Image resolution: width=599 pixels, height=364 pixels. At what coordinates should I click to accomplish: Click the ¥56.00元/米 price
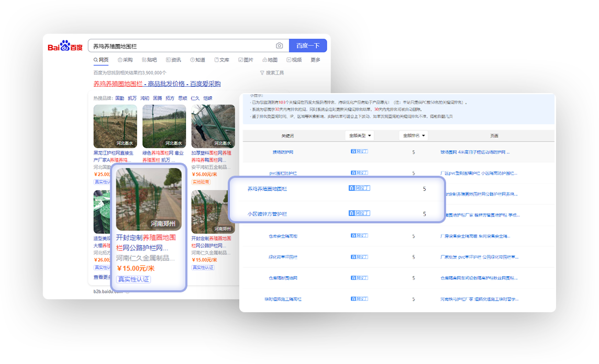(x=204, y=174)
